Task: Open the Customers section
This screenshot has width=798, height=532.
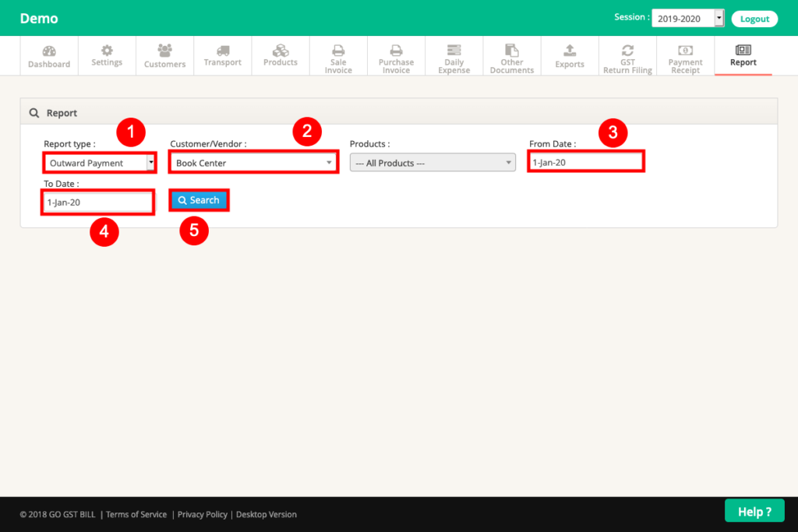Action: (164, 55)
